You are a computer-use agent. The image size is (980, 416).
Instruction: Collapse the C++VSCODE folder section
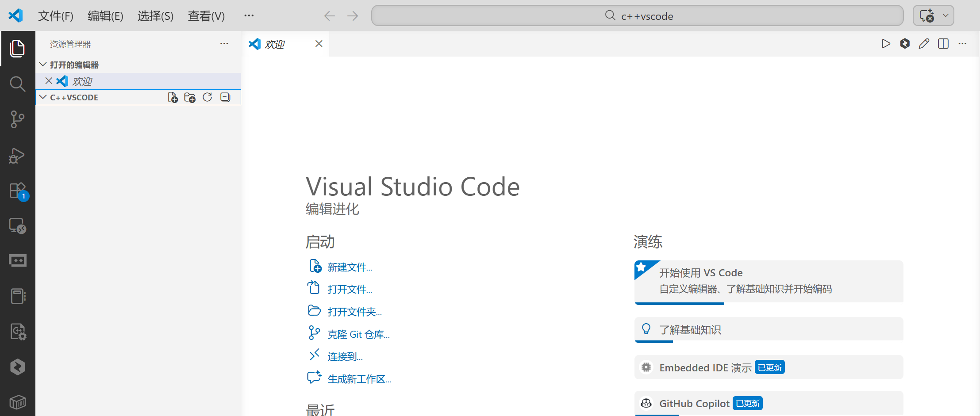pos(43,97)
